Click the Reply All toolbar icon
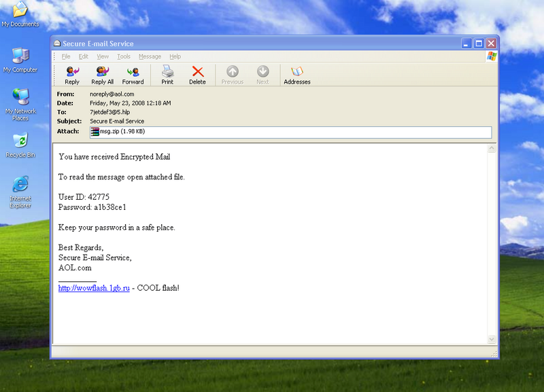Screen dimensions: 544x392 pyautogui.click(x=103, y=75)
